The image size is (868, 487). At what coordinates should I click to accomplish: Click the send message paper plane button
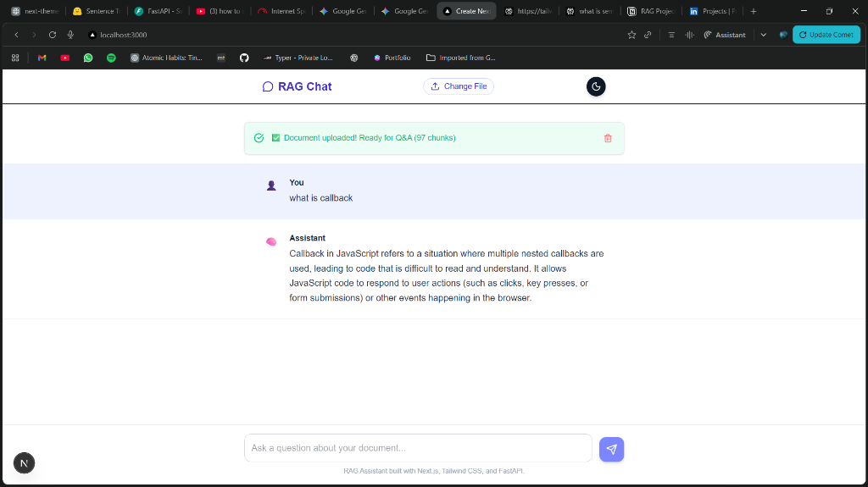[611, 449]
